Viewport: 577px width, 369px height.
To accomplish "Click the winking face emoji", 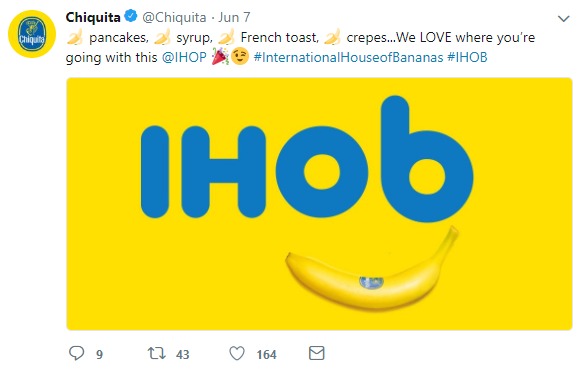I will [240, 57].
